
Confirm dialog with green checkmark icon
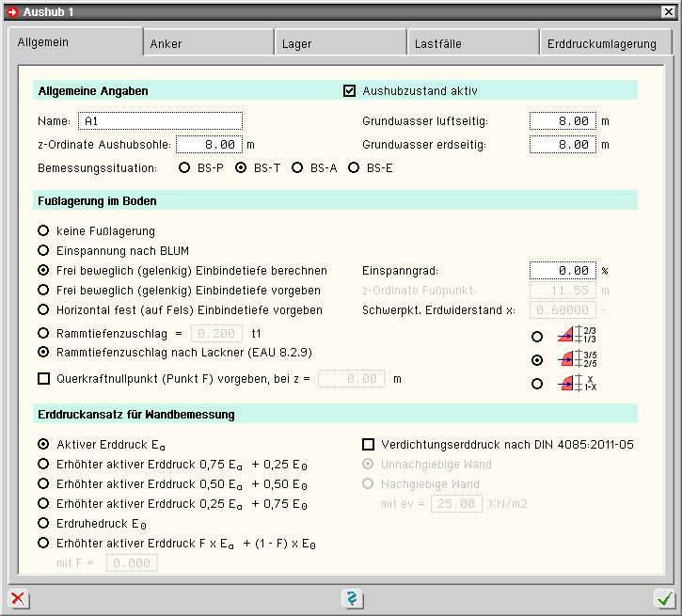tap(664, 599)
